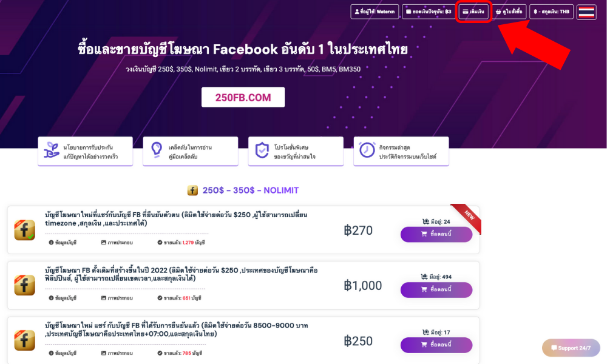607x364 pixels.
Task: Open Support 24/7 chat bubble
Action: pos(571,348)
